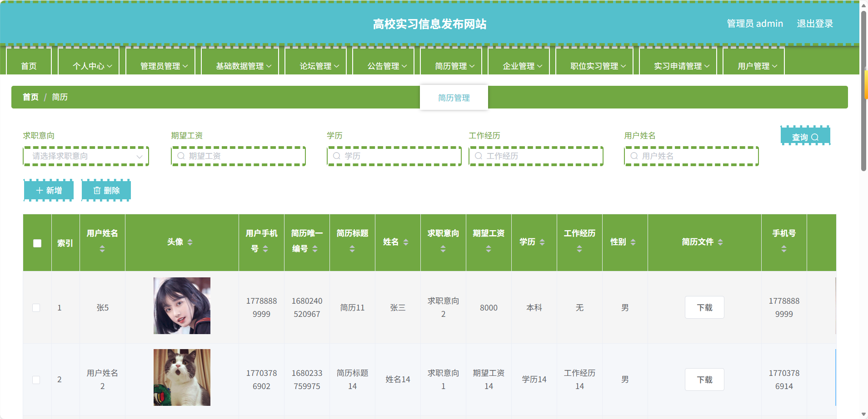Sort by 工作经历 column arrows
868x419 pixels.
click(579, 249)
